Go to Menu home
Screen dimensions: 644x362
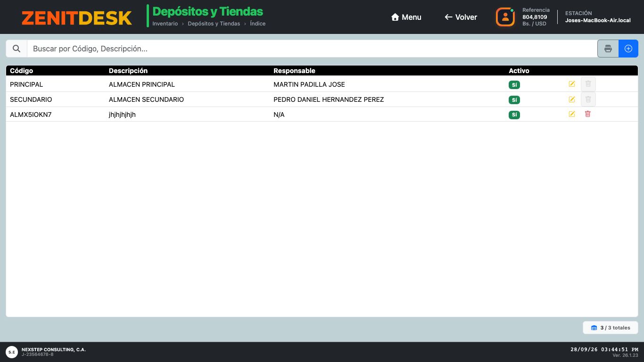pos(406,17)
